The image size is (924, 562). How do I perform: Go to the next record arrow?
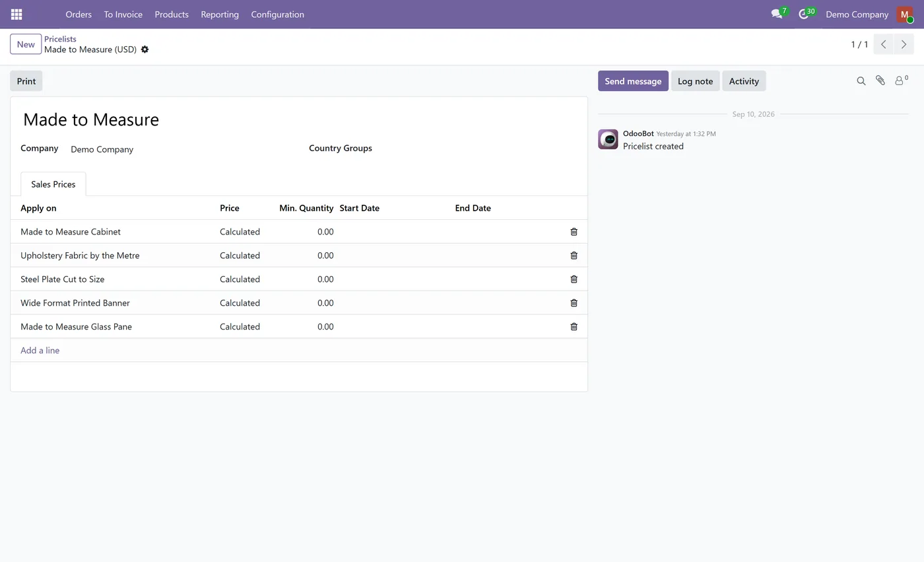coord(904,44)
